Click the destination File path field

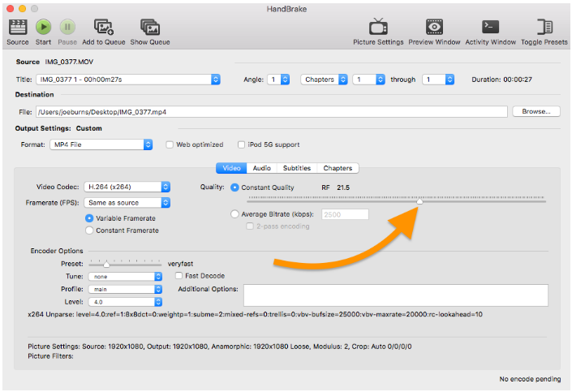(272, 112)
